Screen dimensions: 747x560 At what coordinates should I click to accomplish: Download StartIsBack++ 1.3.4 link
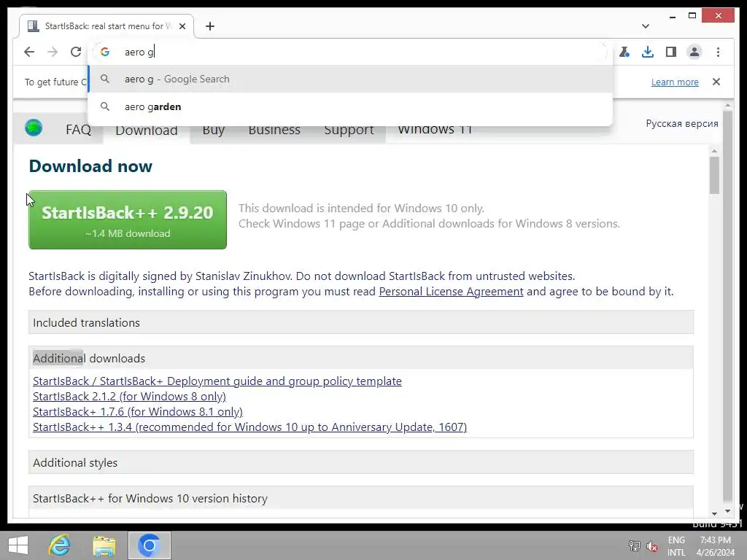[249, 427]
